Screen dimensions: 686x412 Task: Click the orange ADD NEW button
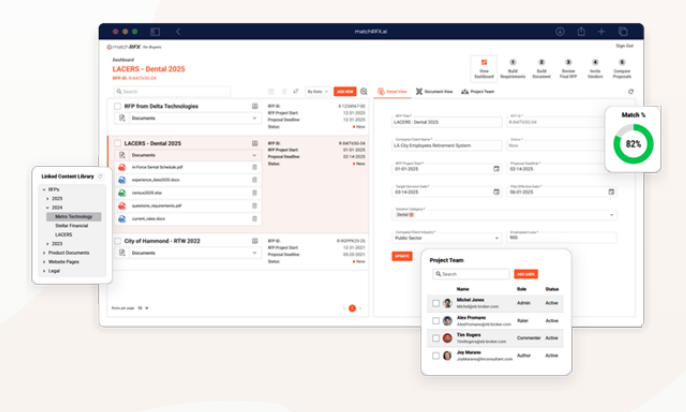coord(344,91)
